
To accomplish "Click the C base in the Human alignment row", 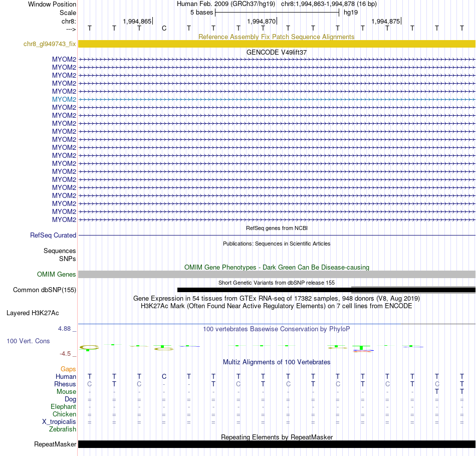I will click(x=164, y=377).
